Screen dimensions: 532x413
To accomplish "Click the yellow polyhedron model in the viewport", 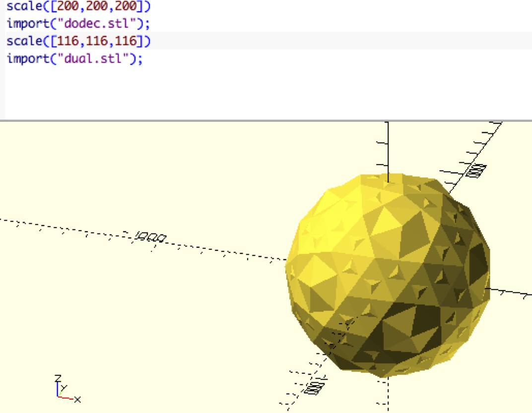I will 388,275.
